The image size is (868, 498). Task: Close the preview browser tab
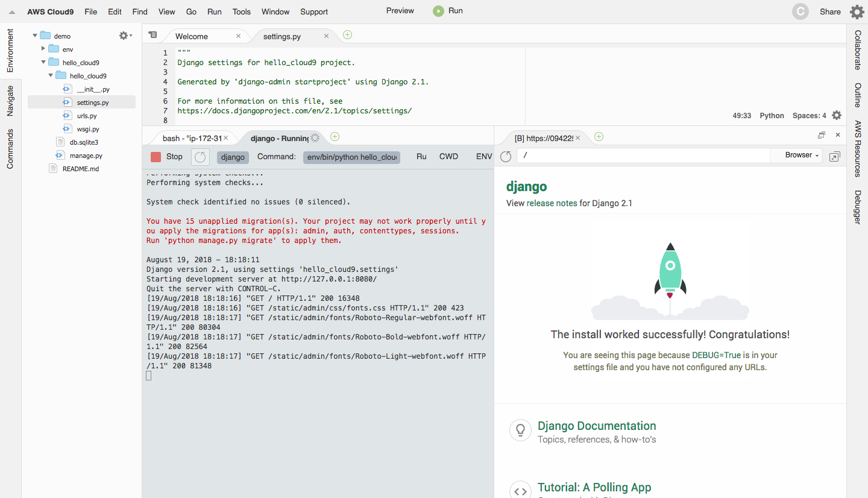(577, 137)
